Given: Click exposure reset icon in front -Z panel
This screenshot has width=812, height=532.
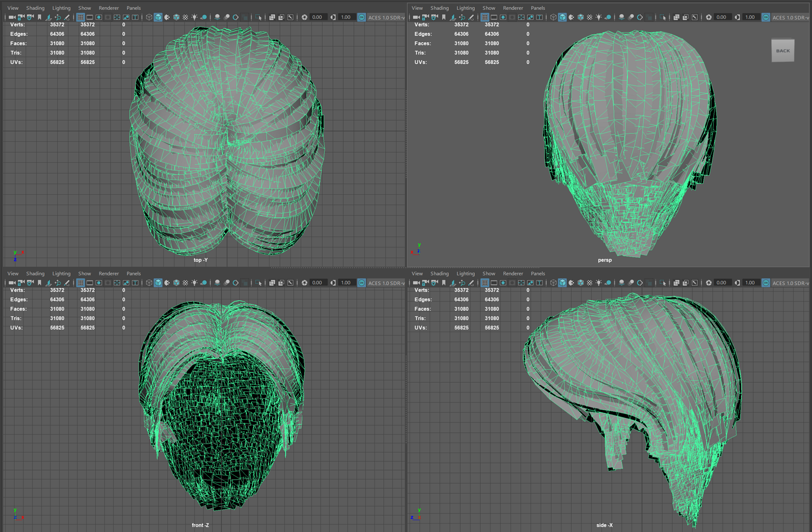Looking at the screenshot, I should pyautogui.click(x=304, y=283).
